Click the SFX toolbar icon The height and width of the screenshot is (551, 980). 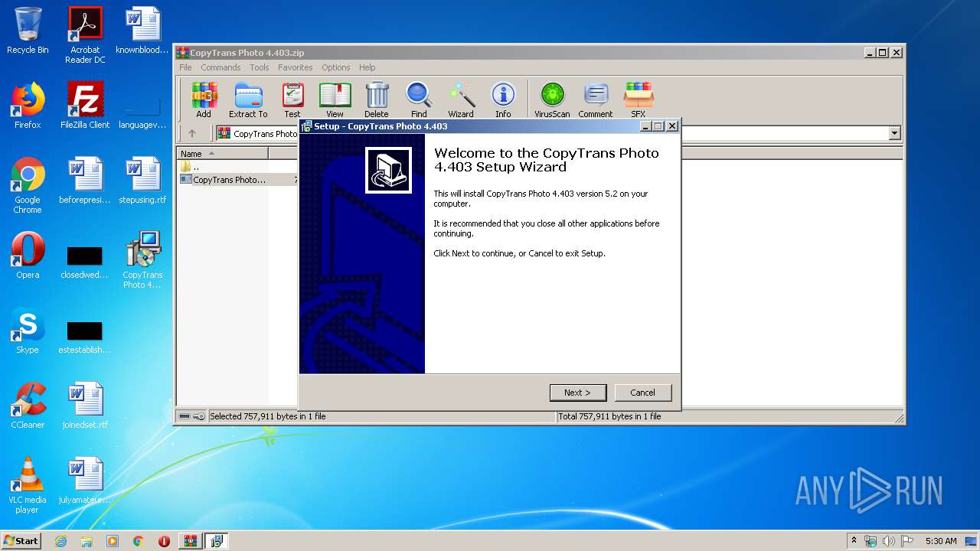coord(639,100)
